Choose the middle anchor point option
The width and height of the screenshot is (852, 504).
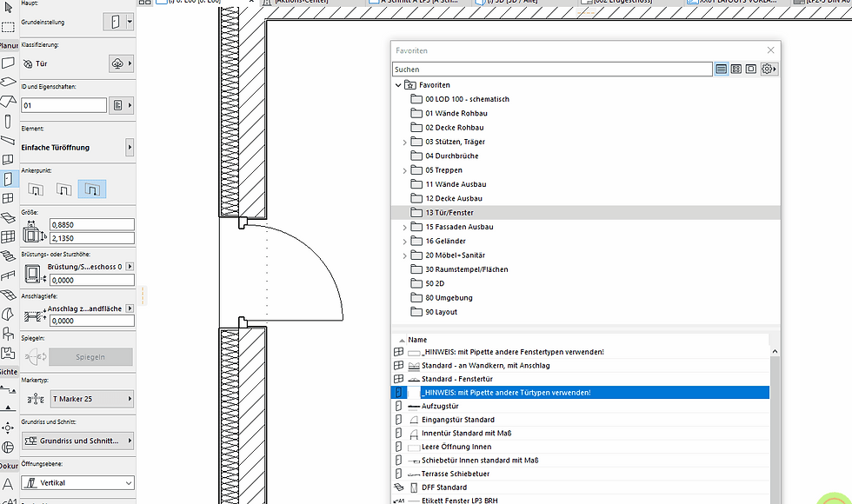tap(63, 189)
